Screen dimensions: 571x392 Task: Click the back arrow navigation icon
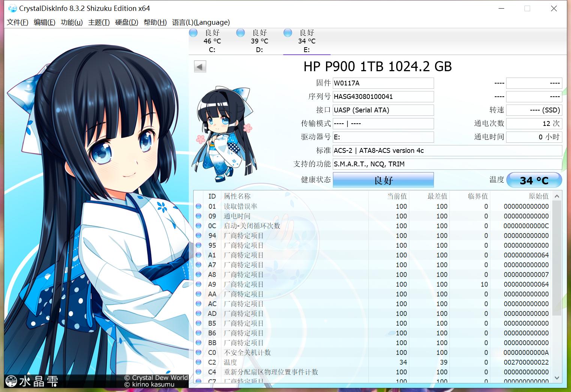(x=200, y=66)
